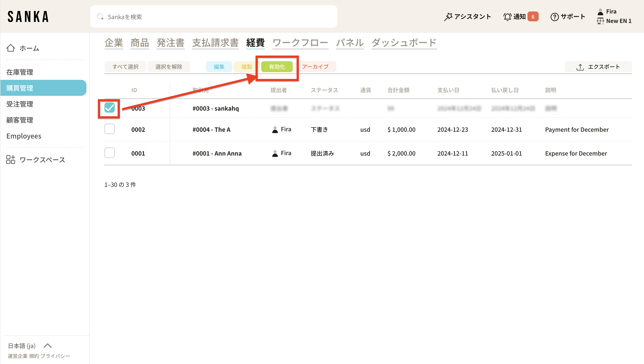Click the workspace grid icon

tap(11, 159)
